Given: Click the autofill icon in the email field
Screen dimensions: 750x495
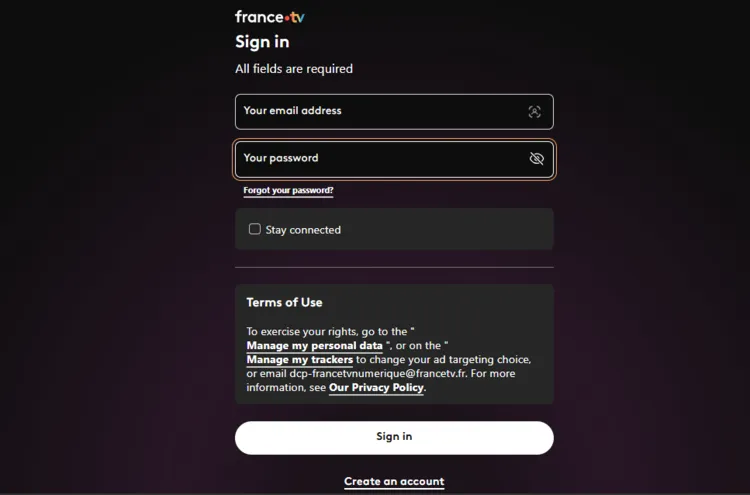Looking at the screenshot, I should tap(534, 112).
